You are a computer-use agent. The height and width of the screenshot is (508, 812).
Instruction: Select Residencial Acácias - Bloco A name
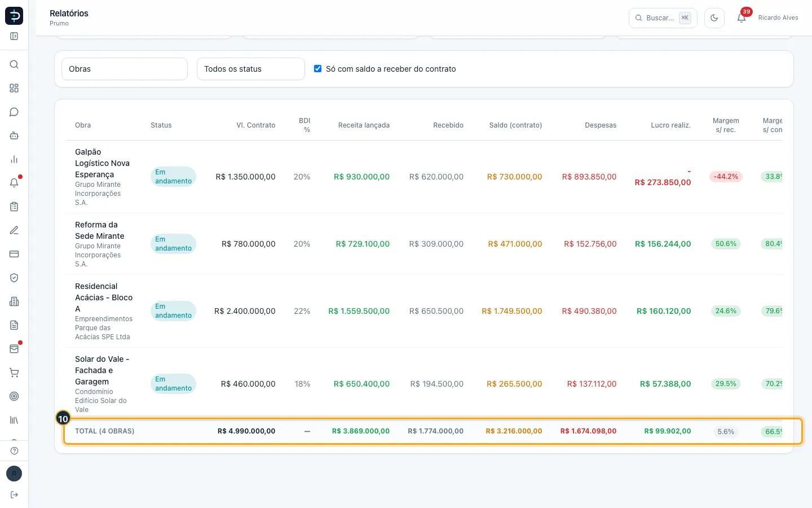104,297
